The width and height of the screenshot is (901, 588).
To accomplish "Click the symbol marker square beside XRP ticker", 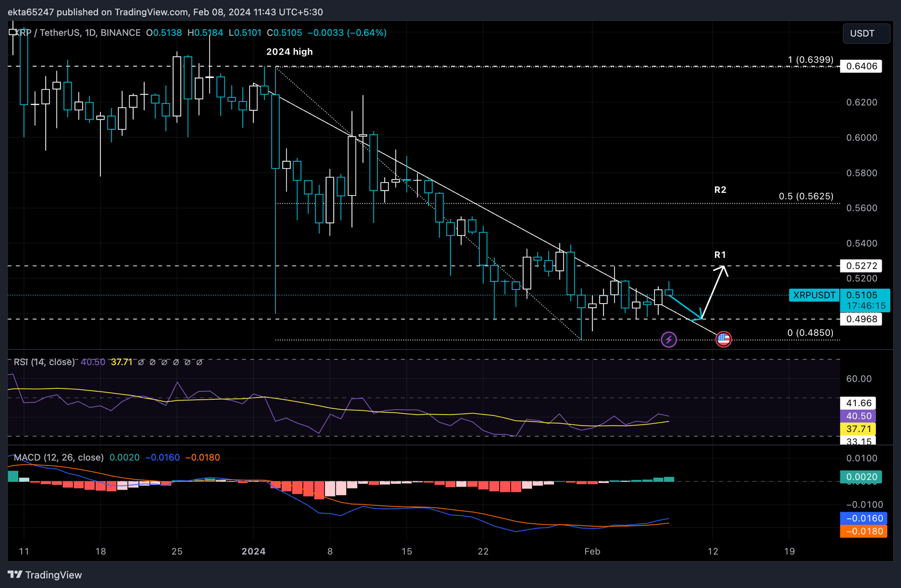I will [13, 33].
